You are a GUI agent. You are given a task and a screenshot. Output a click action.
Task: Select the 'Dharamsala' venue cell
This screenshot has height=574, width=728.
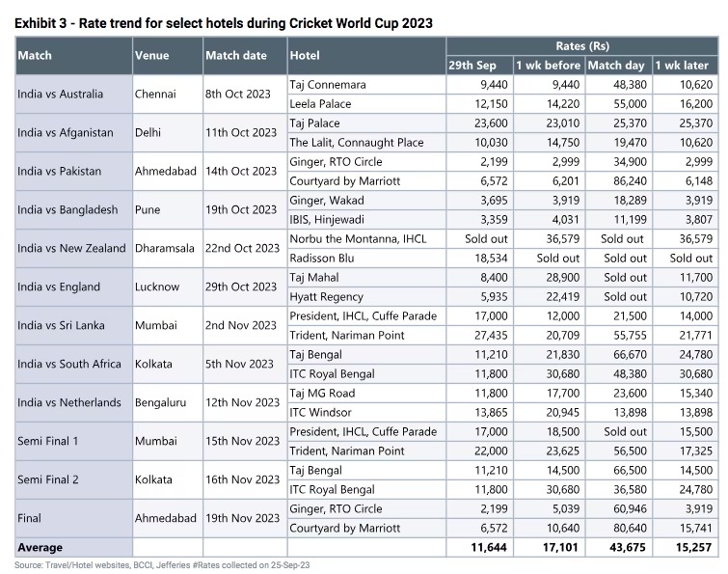[x=168, y=249]
